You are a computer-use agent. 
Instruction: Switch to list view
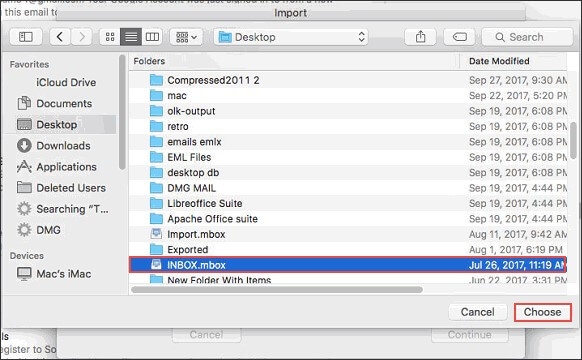pyautogui.click(x=131, y=37)
